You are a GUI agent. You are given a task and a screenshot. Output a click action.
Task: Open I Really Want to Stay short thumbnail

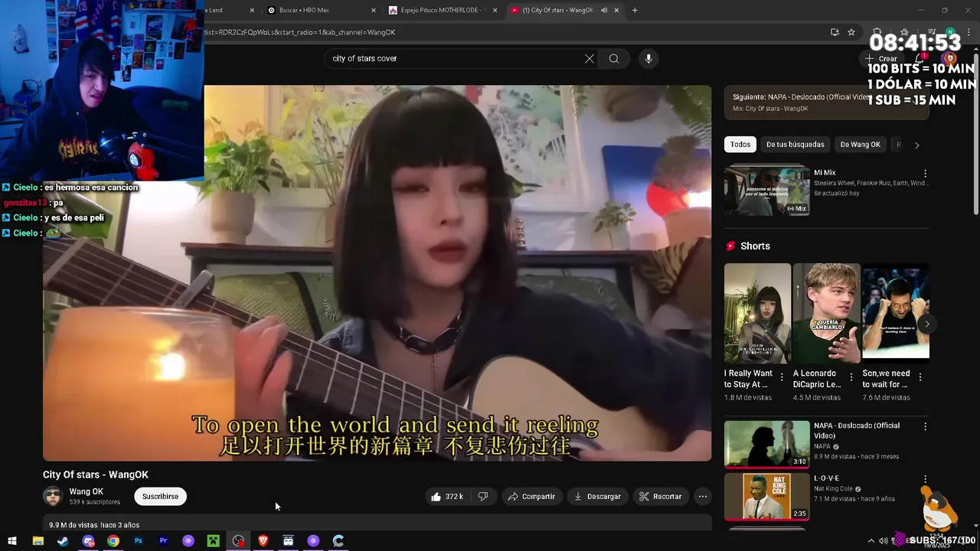(x=757, y=314)
